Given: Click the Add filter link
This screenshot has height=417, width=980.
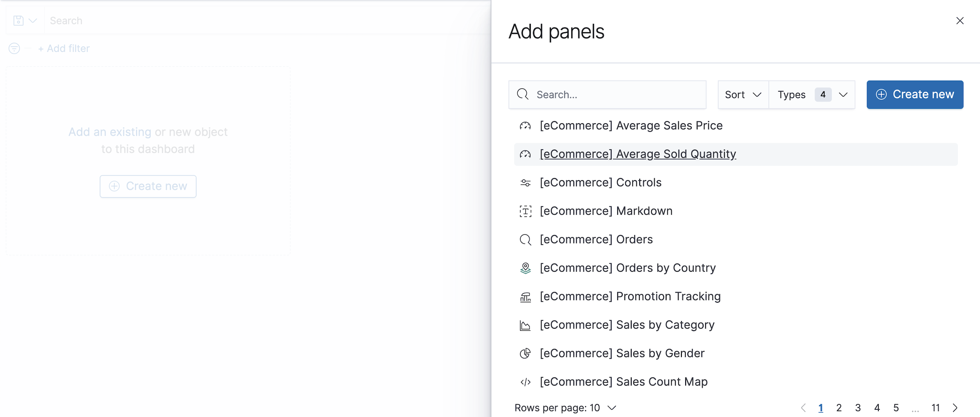Looking at the screenshot, I should [64, 48].
